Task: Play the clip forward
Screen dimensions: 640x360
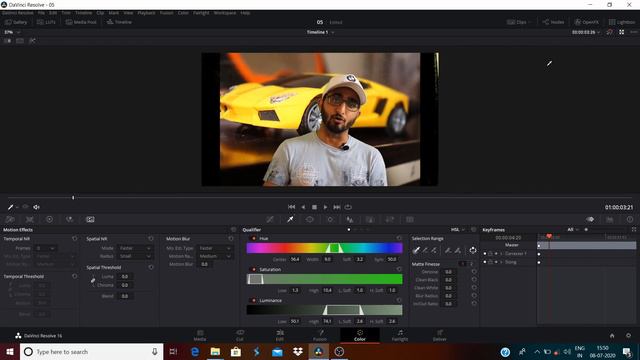Action: pyautogui.click(x=325, y=207)
